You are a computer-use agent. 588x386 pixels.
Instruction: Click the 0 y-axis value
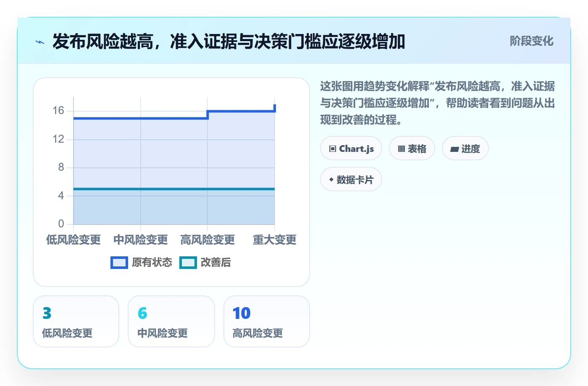(x=61, y=224)
